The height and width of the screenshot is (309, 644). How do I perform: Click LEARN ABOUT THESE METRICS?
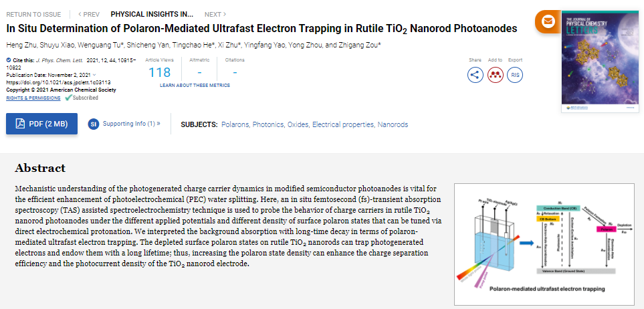point(195,86)
